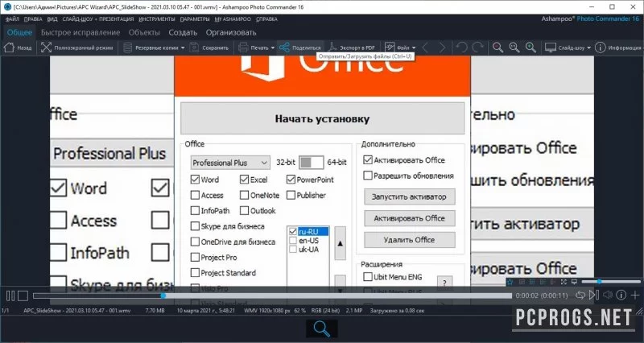Screen dimensions: 644x343
Task: Go back with the Назад home icon
Action: 9,48
